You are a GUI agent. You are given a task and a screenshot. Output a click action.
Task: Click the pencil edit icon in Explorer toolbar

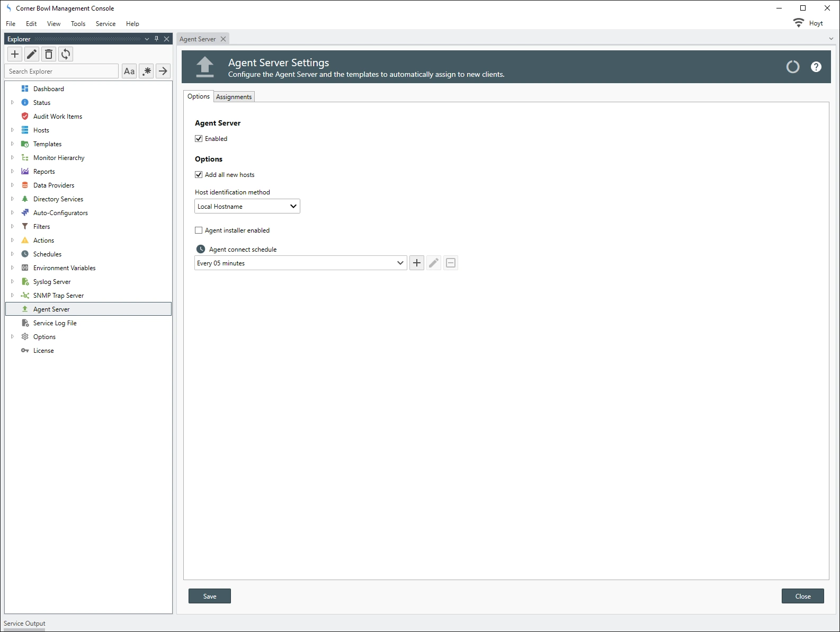pos(32,54)
